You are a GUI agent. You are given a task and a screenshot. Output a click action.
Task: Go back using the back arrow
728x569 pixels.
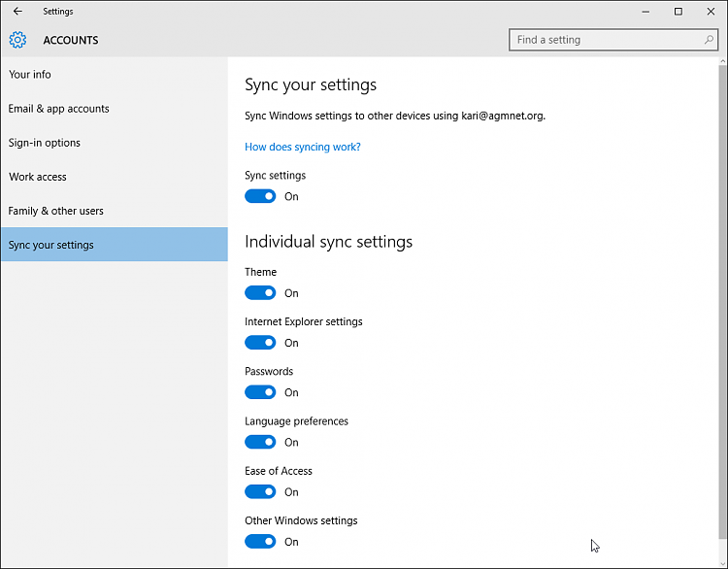point(17,11)
